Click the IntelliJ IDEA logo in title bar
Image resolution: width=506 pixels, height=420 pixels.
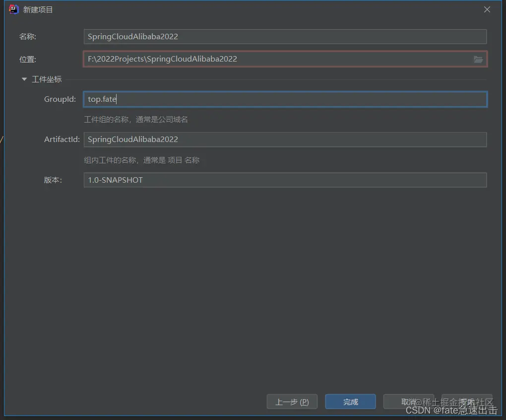point(13,9)
